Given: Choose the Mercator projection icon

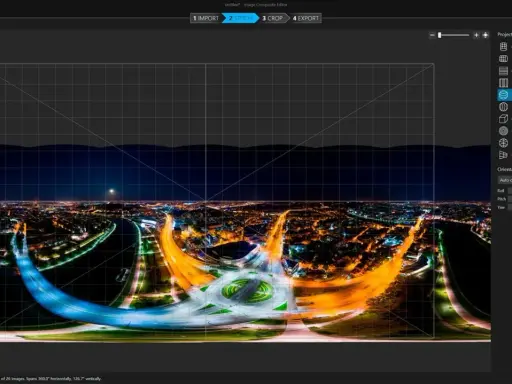Looking at the screenshot, I should [x=503, y=71].
